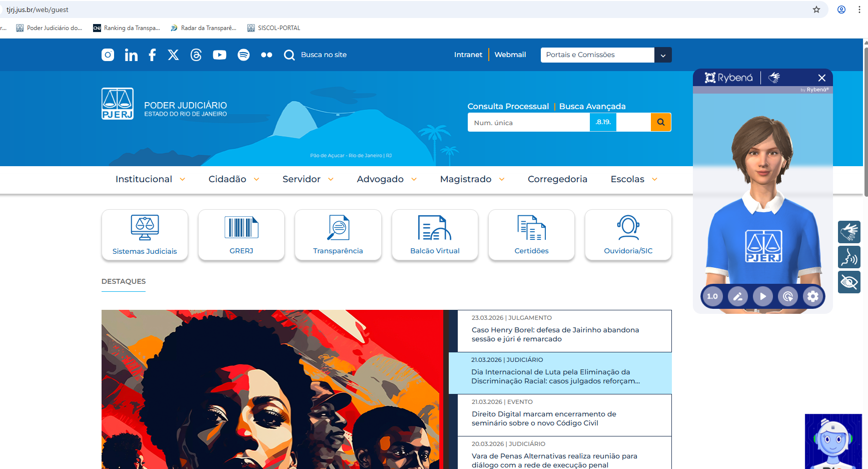This screenshot has width=868, height=469.
Task: Switch to Busca Avançada tab
Action: [592, 106]
